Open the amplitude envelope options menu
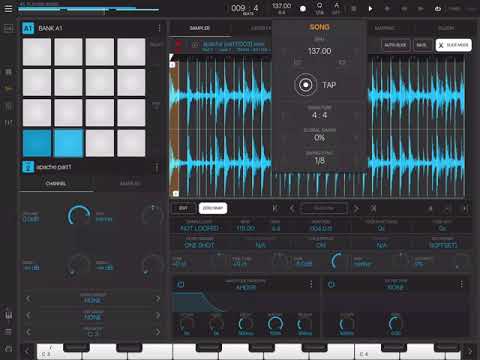 coord(311,284)
